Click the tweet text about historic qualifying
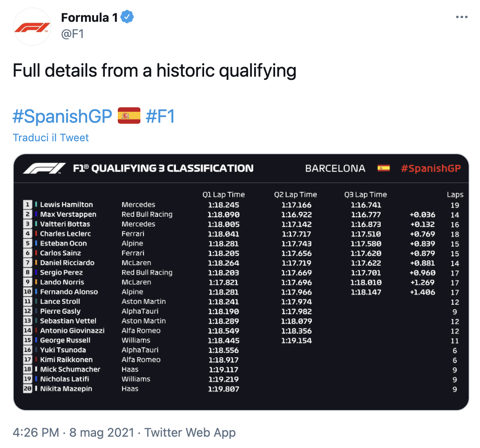Screen dimensions: 480x448 (154, 71)
